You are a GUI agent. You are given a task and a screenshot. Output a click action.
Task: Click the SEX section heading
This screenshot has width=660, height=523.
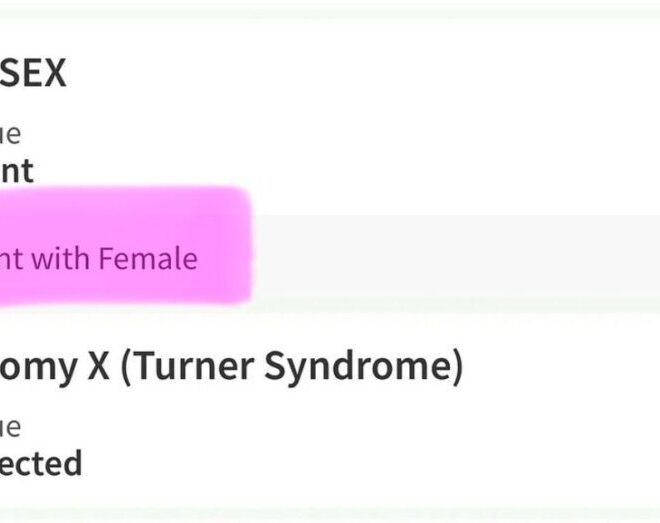click(33, 73)
